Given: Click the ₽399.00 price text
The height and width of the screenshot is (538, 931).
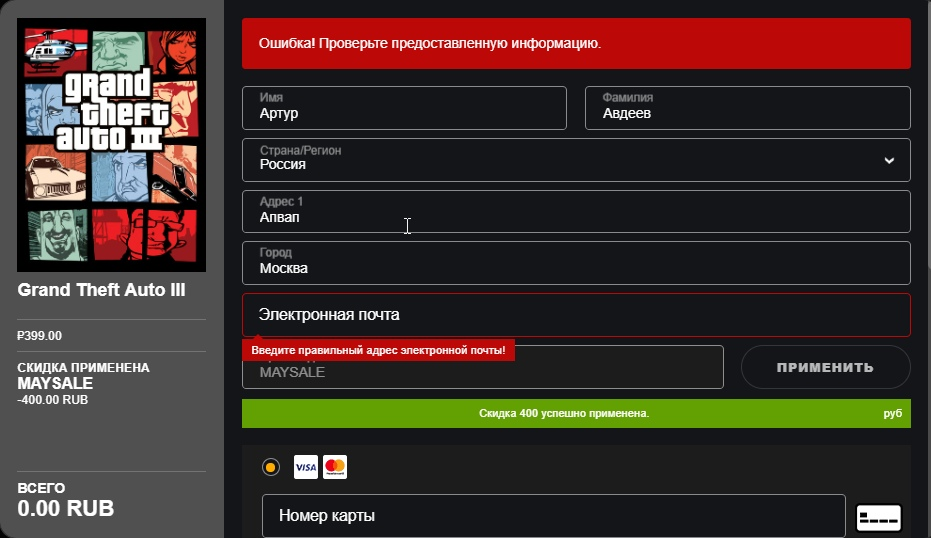Looking at the screenshot, I should pyautogui.click(x=39, y=336).
